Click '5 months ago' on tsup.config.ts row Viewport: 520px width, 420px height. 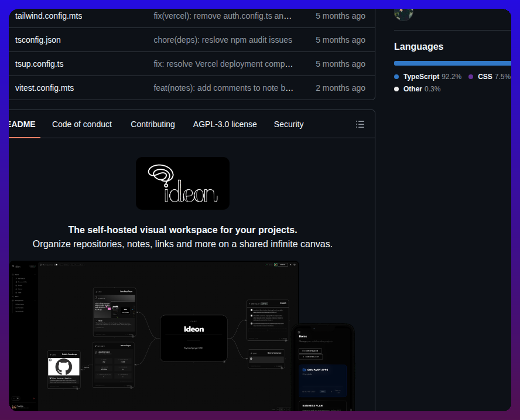click(340, 64)
